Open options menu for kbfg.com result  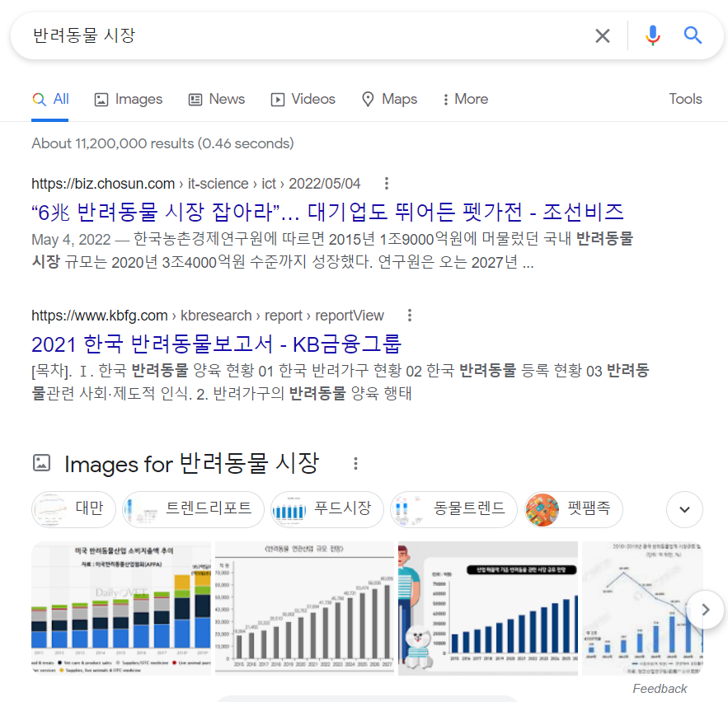pyautogui.click(x=410, y=316)
